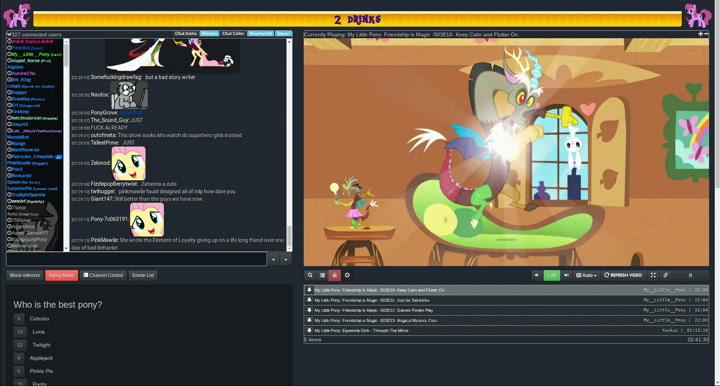The height and width of the screenshot is (386, 720).
Task: Collapse the connected users list
Action: click(9, 34)
